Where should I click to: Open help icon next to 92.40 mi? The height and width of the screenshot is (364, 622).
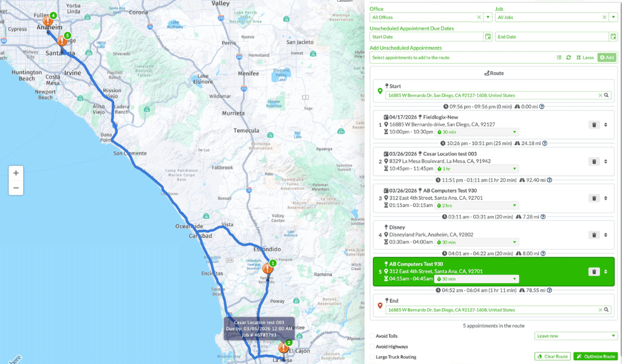pos(549,180)
